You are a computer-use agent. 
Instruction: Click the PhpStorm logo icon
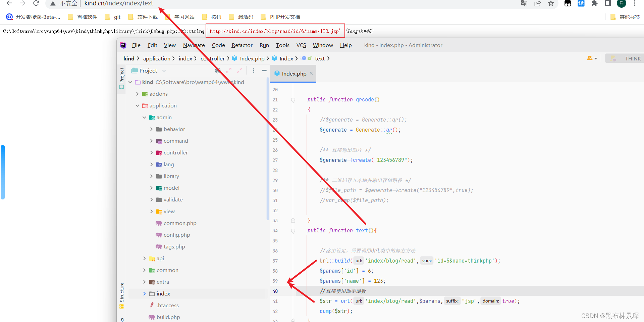[123, 45]
